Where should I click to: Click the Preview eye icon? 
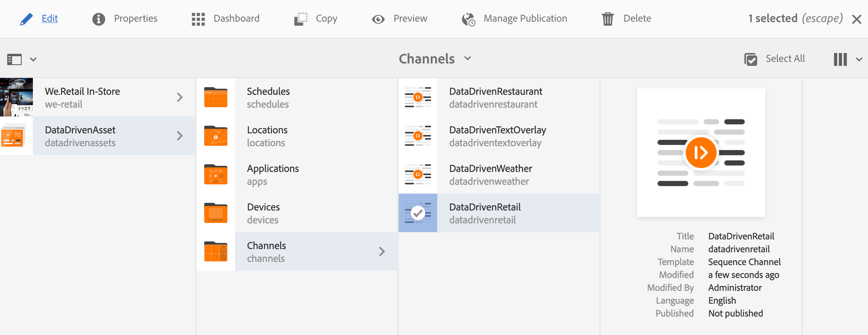pyautogui.click(x=378, y=19)
